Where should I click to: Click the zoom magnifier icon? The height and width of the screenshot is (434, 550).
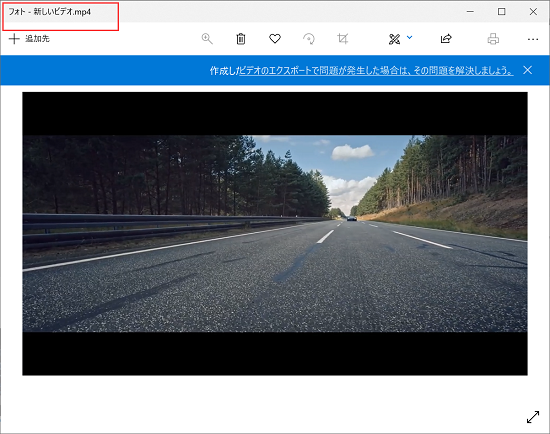pos(207,39)
